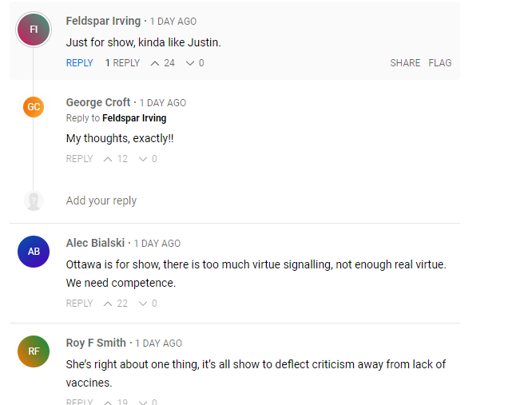Open Roy F Smith's profile name
This screenshot has width=532, height=405.
96,343
